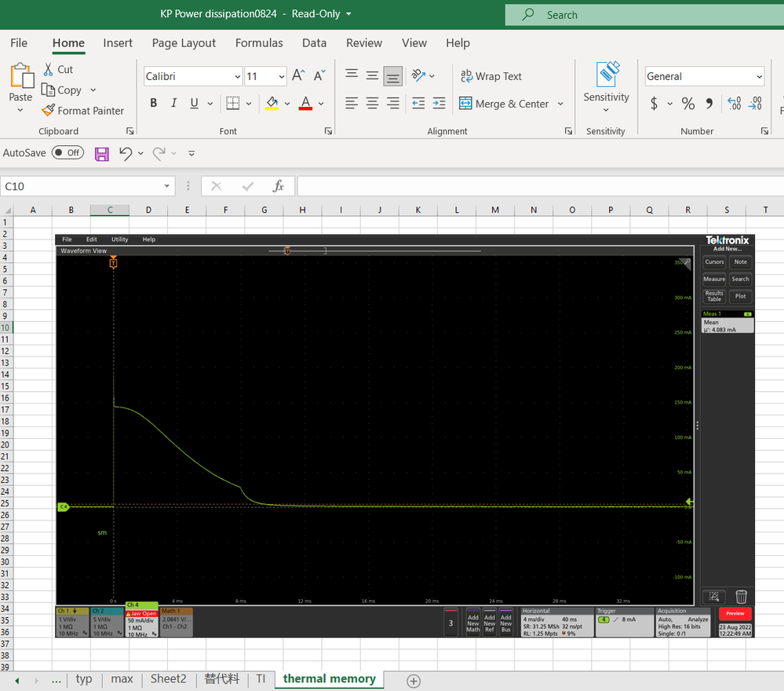Open the View tab

pyautogui.click(x=414, y=43)
